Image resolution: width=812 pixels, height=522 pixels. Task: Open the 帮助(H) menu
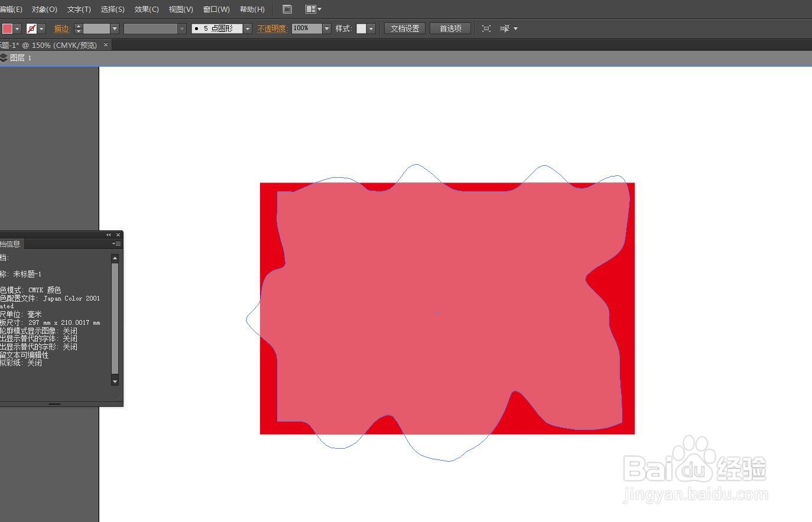point(252,9)
